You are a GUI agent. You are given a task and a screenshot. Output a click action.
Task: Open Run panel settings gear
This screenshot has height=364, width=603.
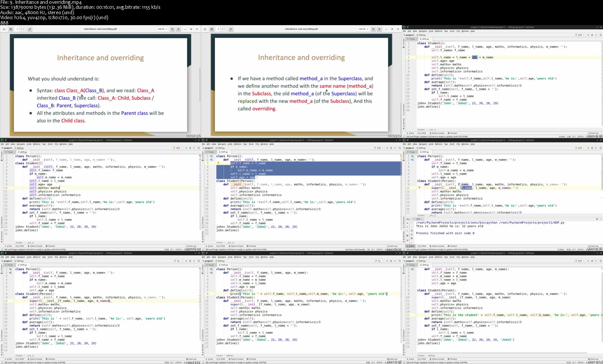tap(597, 219)
